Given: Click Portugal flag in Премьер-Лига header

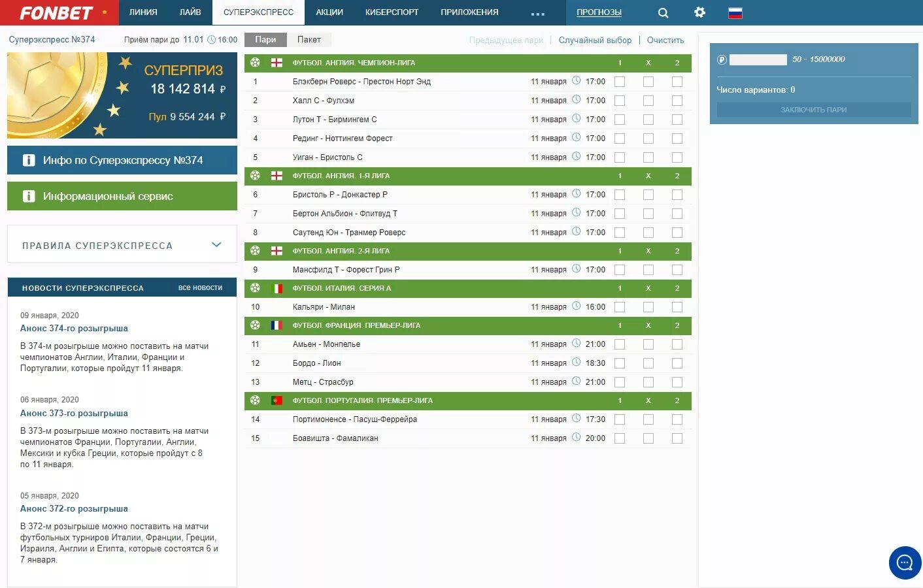Looking at the screenshot, I should [x=277, y=400].
